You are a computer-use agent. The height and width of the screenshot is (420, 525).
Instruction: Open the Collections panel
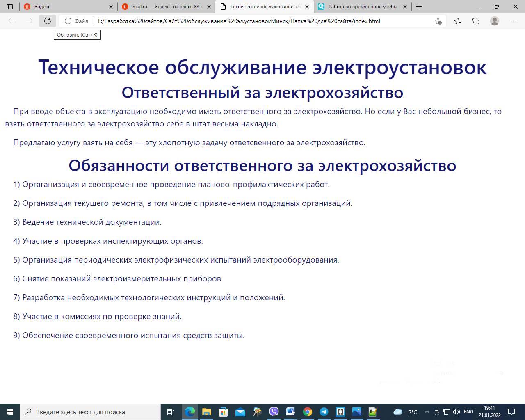point(476,21)
